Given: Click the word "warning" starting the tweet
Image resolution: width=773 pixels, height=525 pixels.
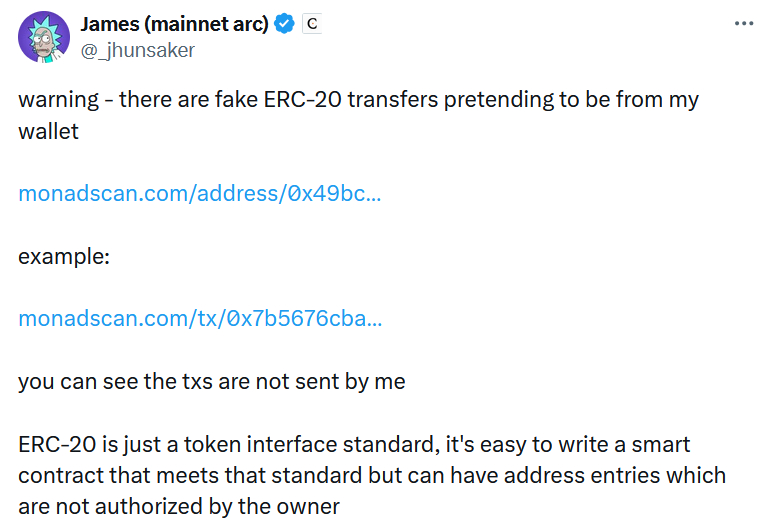Looking at the screenshot, I should (59, 100).
